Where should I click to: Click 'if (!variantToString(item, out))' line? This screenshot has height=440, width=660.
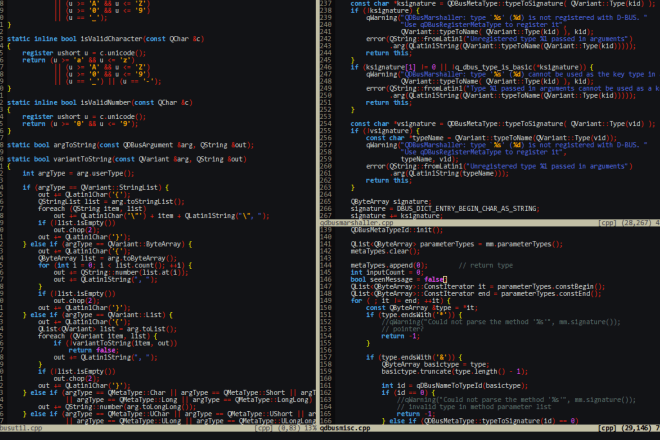115,343
